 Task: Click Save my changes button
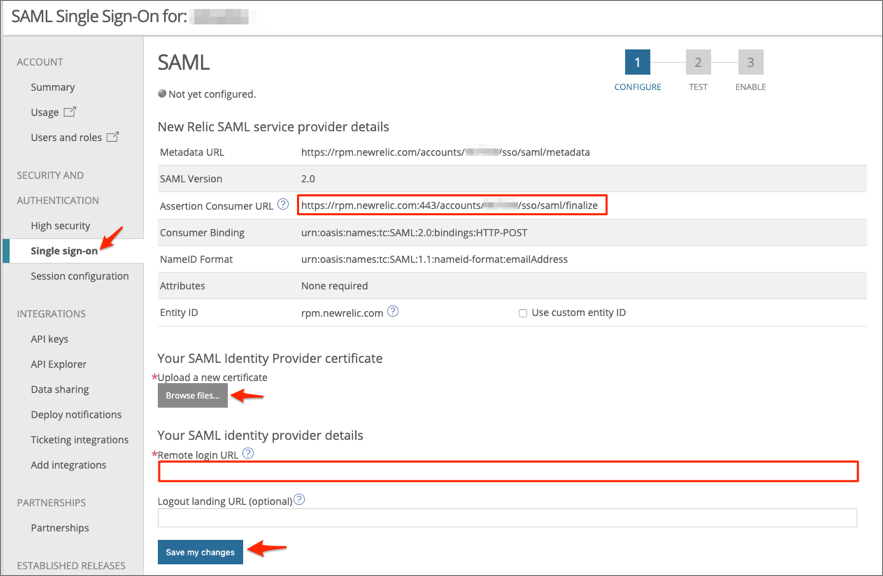tap(200, 552)
